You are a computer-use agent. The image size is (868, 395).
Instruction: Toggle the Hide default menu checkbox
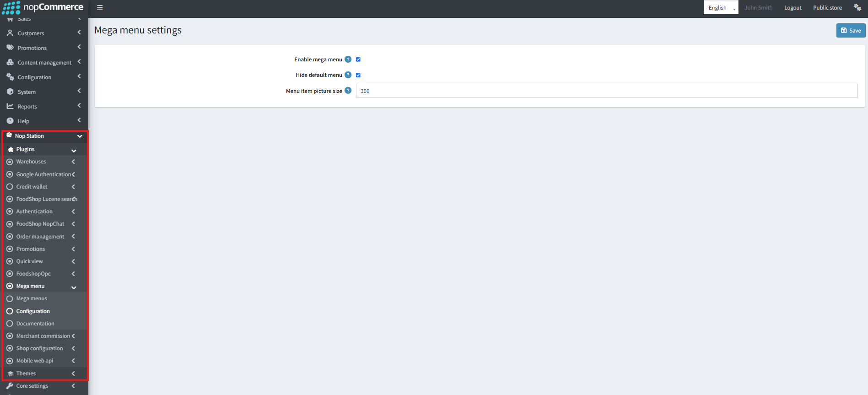358,75
